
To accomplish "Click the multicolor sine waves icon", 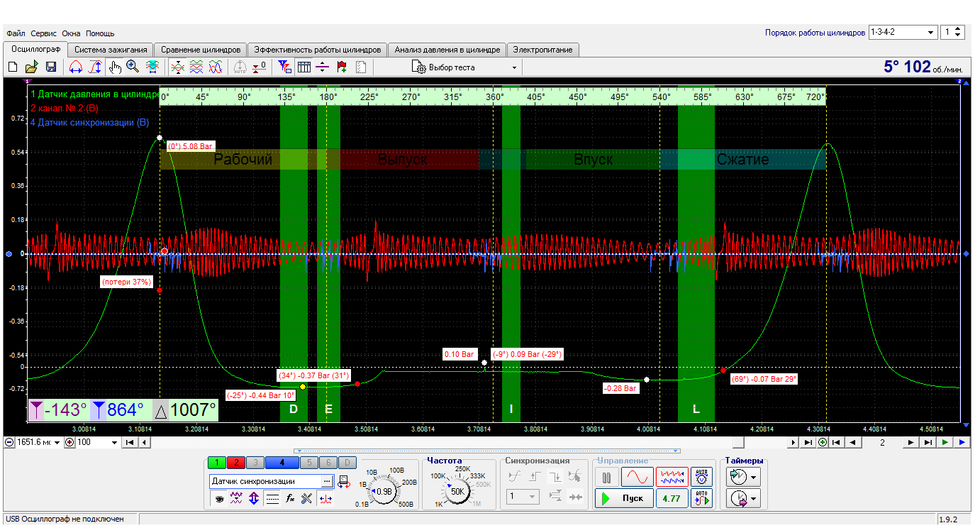I will (216, 67).
